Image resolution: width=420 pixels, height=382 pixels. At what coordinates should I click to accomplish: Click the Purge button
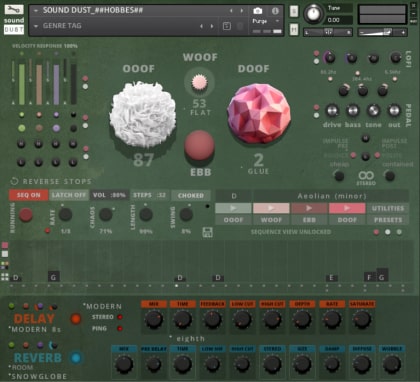[x=260, y=21]
